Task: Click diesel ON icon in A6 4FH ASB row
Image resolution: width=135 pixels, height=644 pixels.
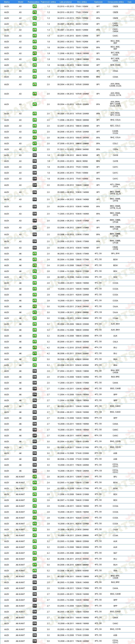Action: click(35, 453)
